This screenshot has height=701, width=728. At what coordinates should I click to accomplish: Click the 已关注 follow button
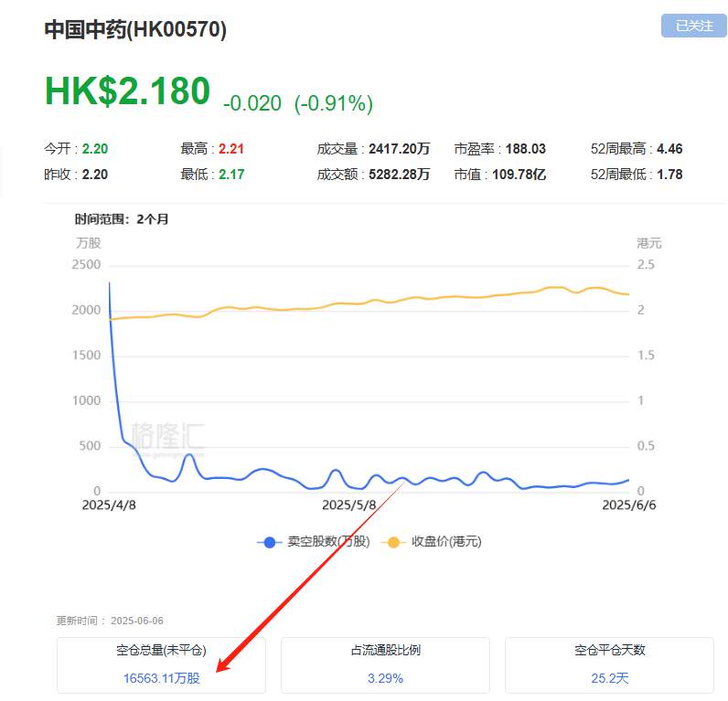pos(693,26)
